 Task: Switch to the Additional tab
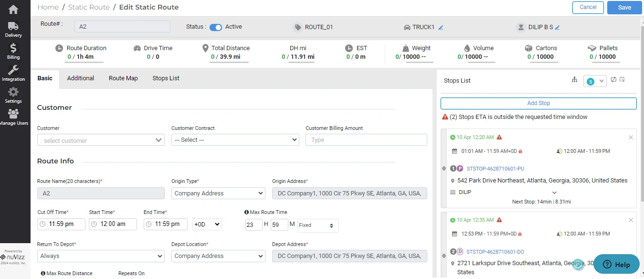(x=81, y=78)
